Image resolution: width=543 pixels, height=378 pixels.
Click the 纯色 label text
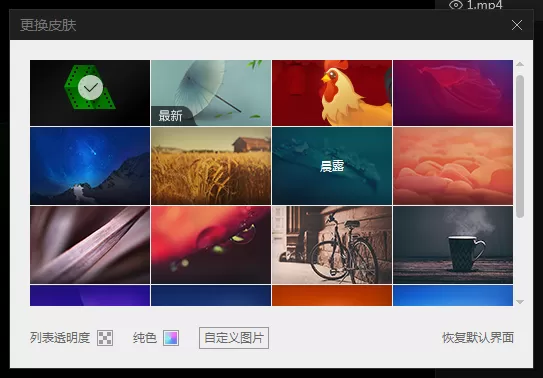[145, 338]
